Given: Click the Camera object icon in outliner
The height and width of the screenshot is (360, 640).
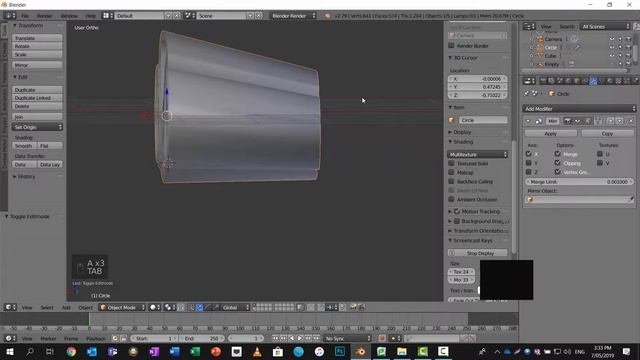Looking at the screenshot, I should (540, 39).
